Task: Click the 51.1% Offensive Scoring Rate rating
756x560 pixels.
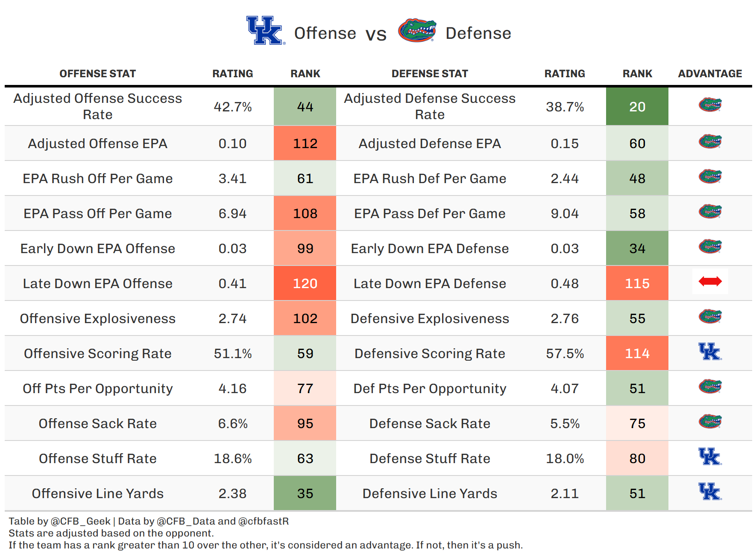Action: tap(233, 354)
